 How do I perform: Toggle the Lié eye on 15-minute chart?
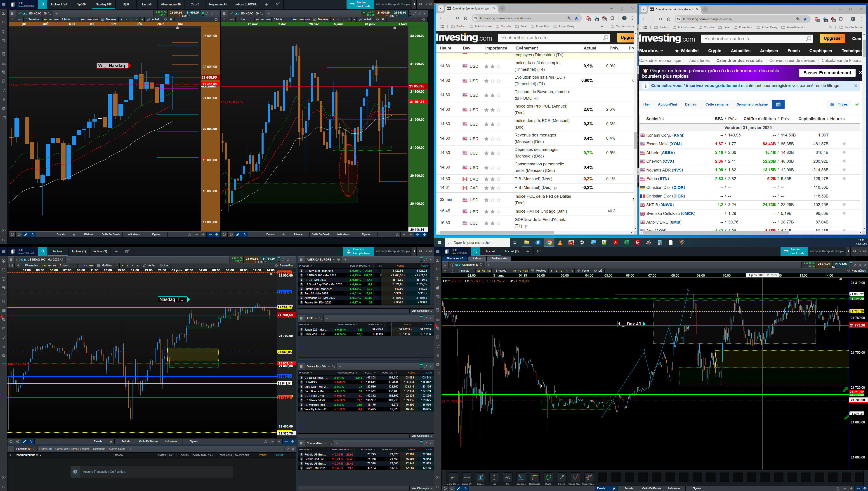pyautogui.click(x=161, y=265)
